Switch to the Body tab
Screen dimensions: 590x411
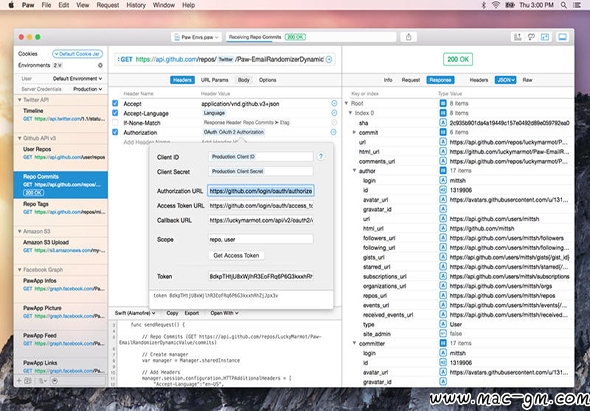(x=244, y=80)
